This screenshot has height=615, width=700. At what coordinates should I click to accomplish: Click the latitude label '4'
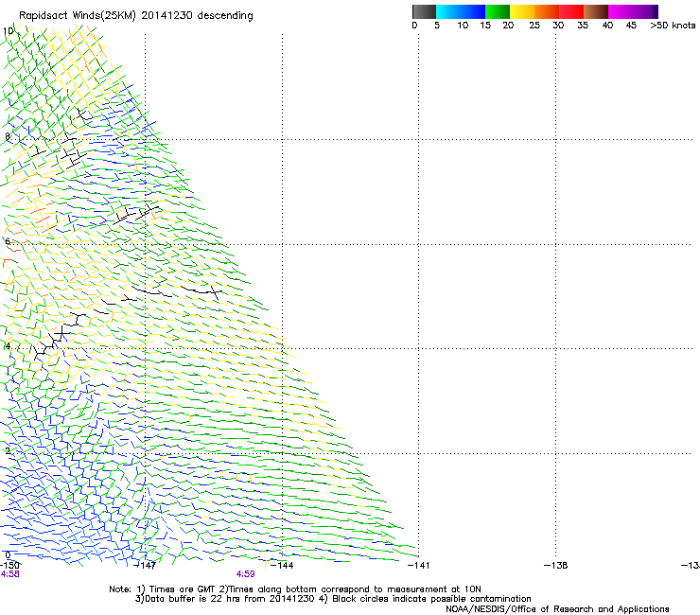(8, 345)
